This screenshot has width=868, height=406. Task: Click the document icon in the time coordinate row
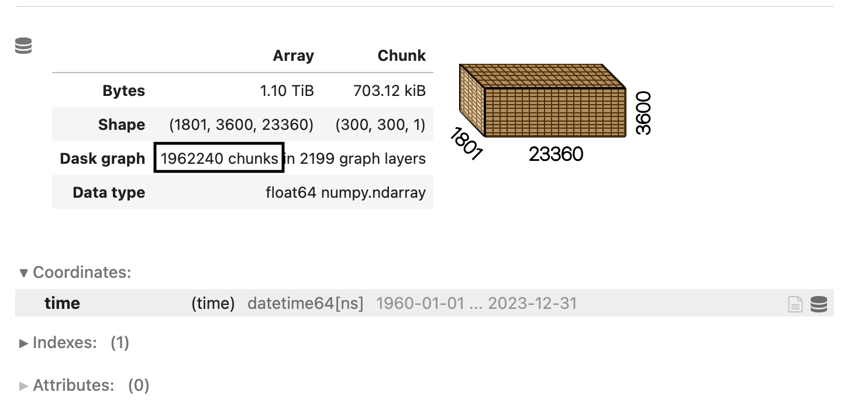coord(795,304)
